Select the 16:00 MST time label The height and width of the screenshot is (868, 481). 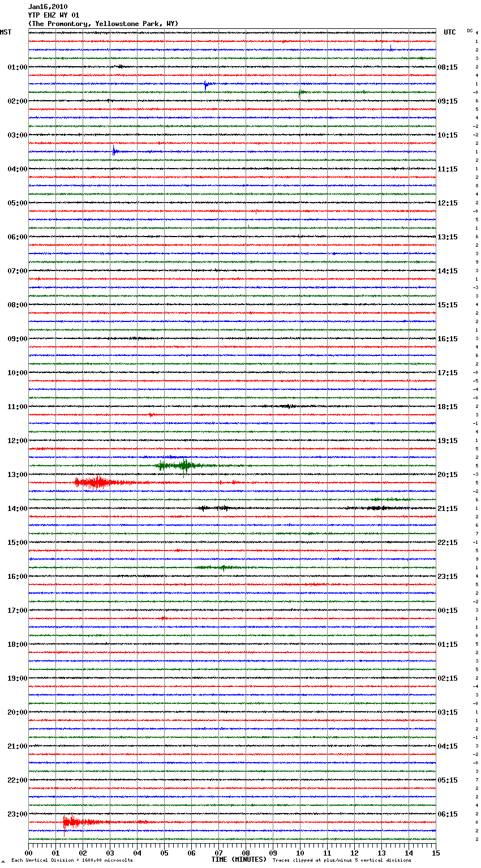[18, 577]
